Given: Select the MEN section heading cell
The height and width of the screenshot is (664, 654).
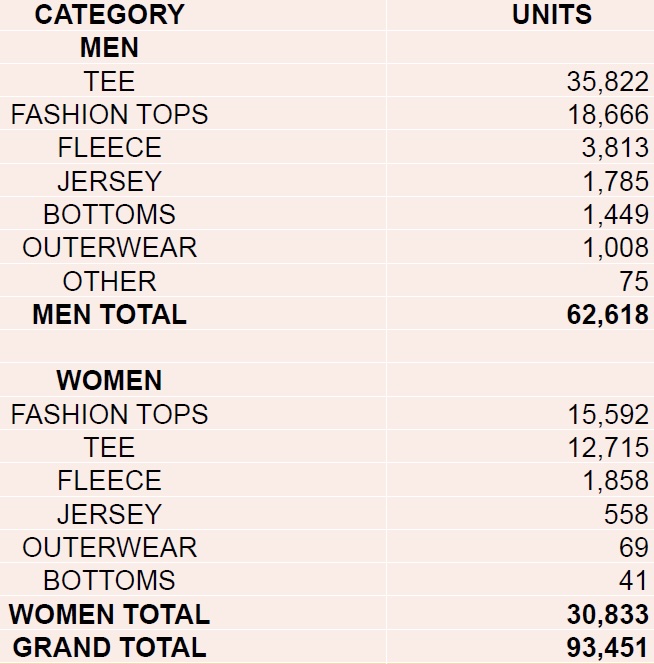Looking at the screenshot, I should click(x=109, y=48).
